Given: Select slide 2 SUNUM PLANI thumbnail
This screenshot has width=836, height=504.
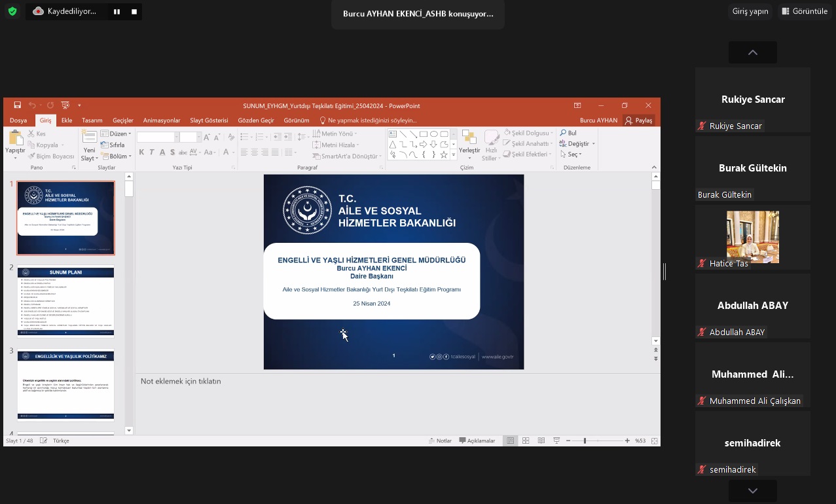Looking at the screenshot, I should 65,301.
